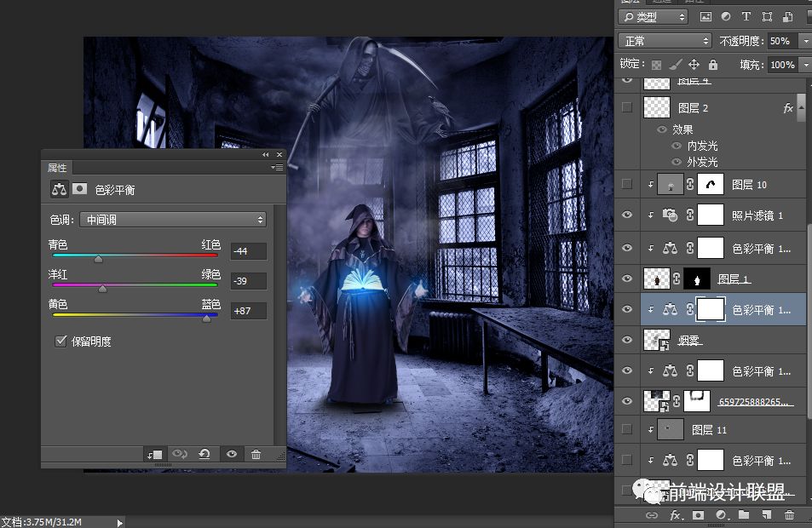Image resolution: width=812 pixels, height=528 pixels.
Task: Select 效果 entry under 图层 2
Action: [x=682, y=129]
